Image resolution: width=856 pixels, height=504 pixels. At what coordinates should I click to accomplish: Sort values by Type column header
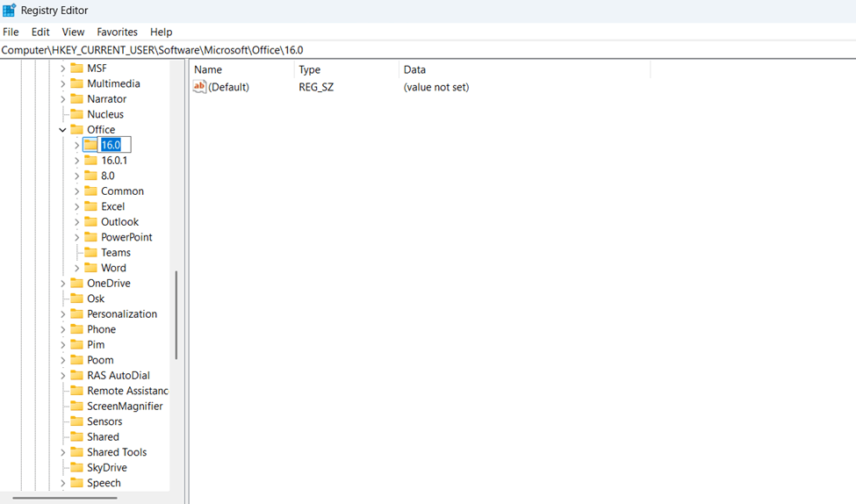coord(347,69)
